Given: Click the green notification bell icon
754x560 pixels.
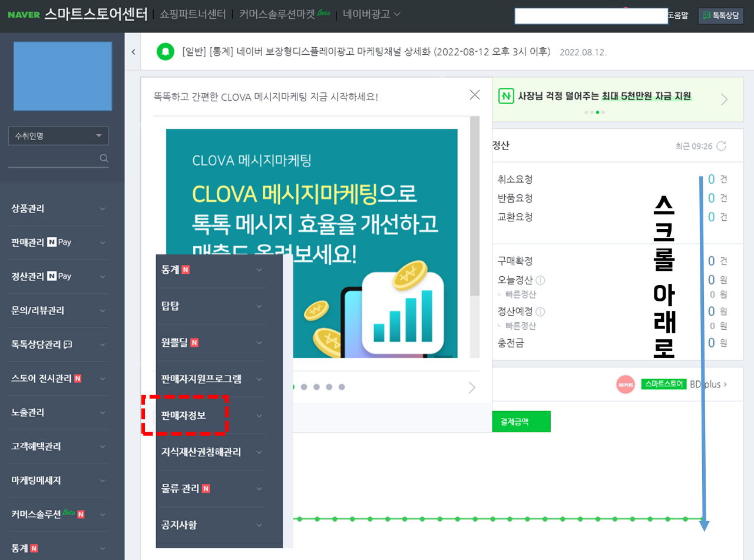Looking at the screenshot, I should point(166,52).
